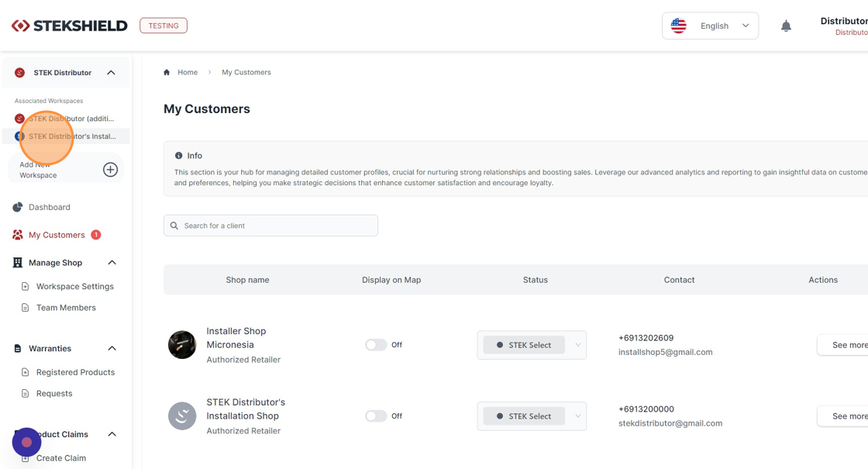The width and height of the screenshot is (868, 469).
Task: Collapse the Warranties section
Action: click(112, 348)
